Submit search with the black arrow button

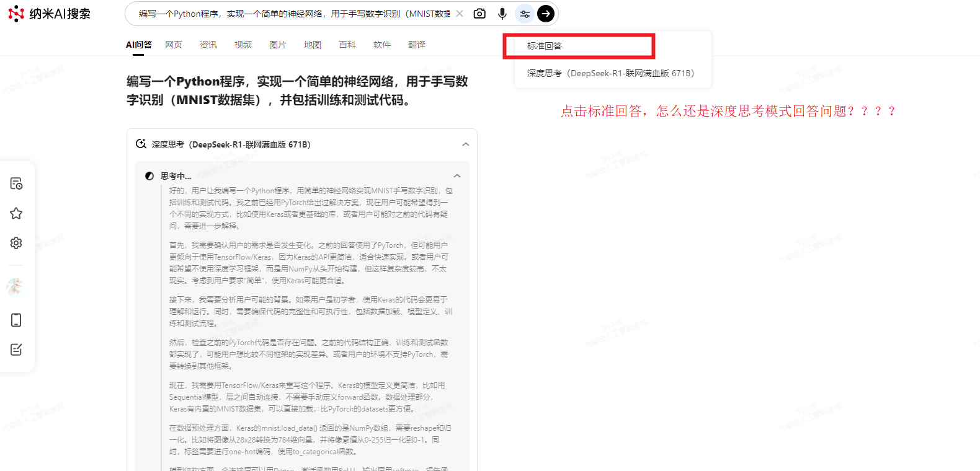(546, 14)
